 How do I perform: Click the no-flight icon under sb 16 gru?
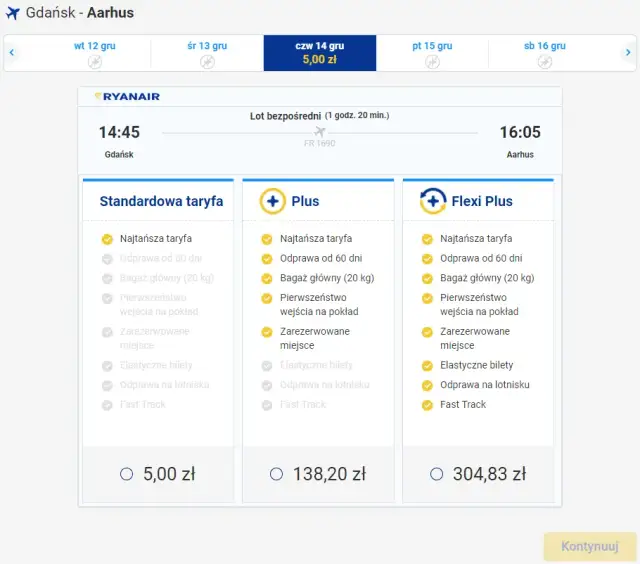pyautogui.click(x=545, y=62)
